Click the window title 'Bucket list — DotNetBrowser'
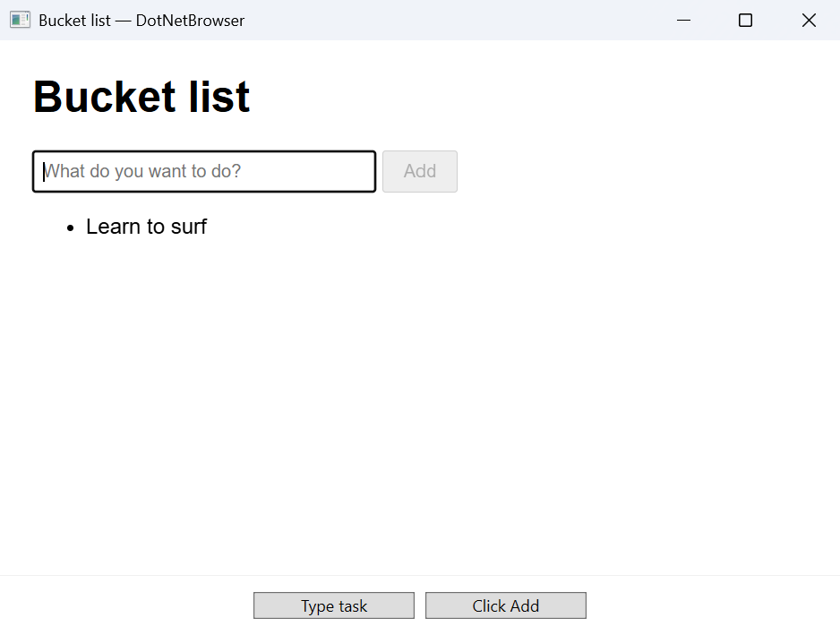The image size is (840, 635). tap(141, 21)
